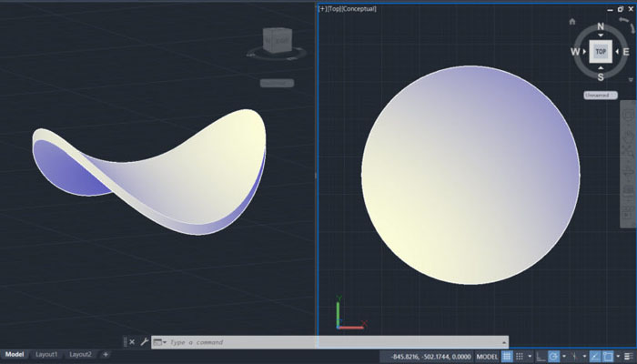Open command line customization wrench
Screen dimensions: 637x364
tap(143, 342)
